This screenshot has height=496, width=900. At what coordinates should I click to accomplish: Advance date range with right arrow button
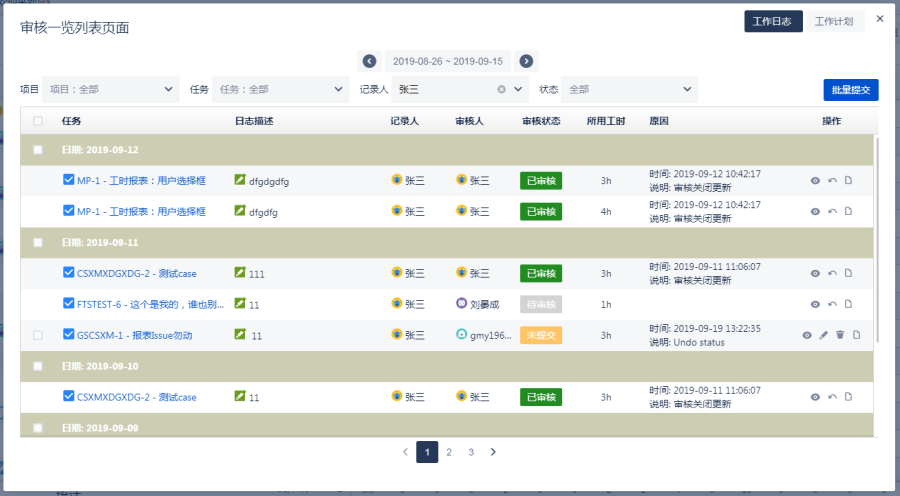point(526,61)
